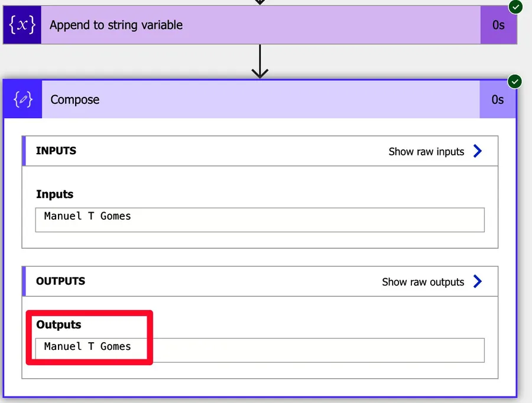The width and height of the screenshot is (532, 403).
Task: Click the Append to string variable icon
Action: coord(22,25)
